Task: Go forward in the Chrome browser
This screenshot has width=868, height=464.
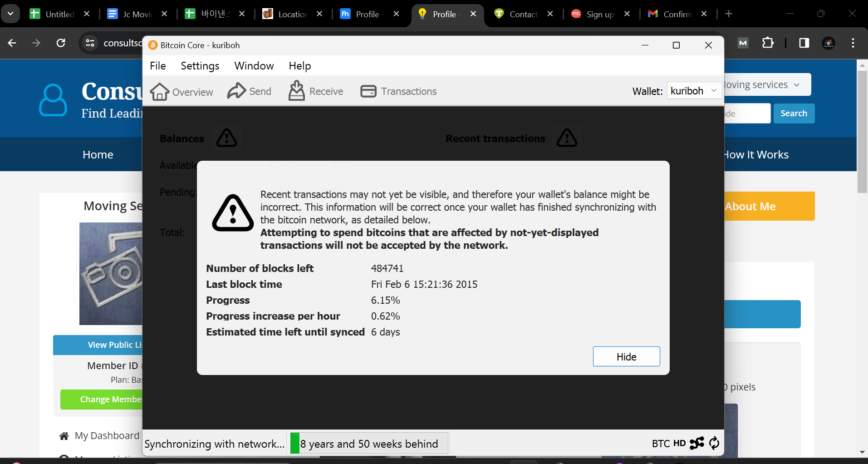Action: coord(36,43)
